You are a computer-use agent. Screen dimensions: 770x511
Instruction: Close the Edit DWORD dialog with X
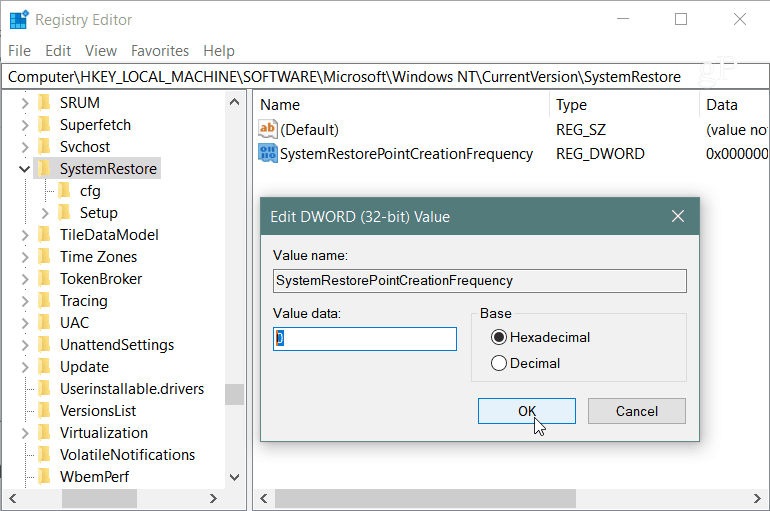678,216
